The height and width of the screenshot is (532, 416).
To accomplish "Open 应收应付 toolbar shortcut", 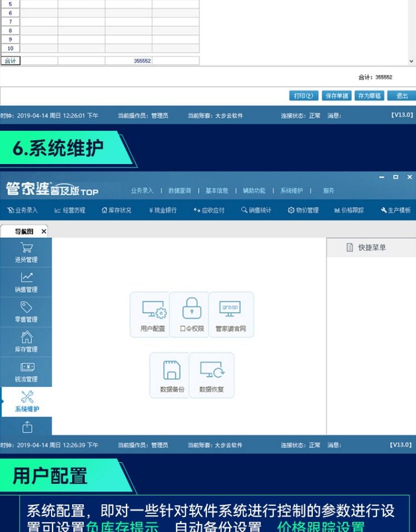I will (209, 211).
